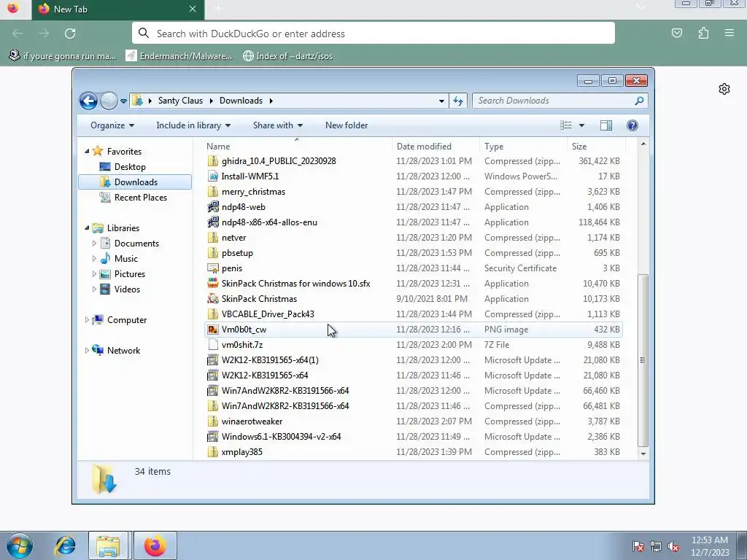Click the magnifier icon in Search Downloads
The image size is (747, 560).
(x=639, y=101)
